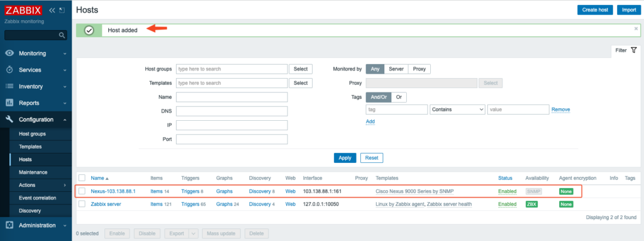Open Templates in the sidebar

[x=30, y=147]
